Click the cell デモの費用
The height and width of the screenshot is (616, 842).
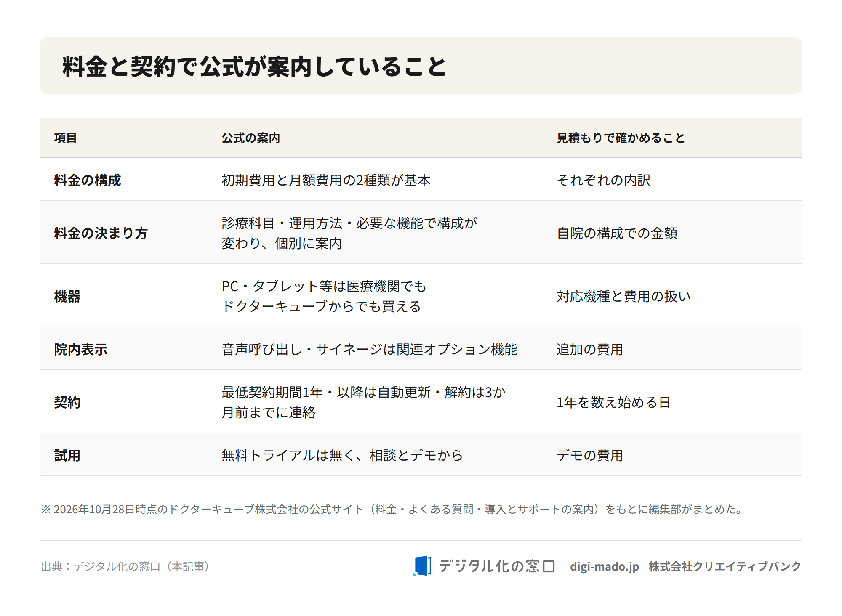click(x=590, y=455)
